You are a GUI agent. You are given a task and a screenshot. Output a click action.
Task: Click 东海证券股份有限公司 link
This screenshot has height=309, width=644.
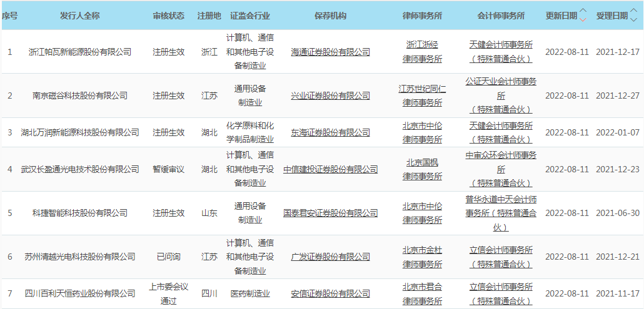[330, 132]
